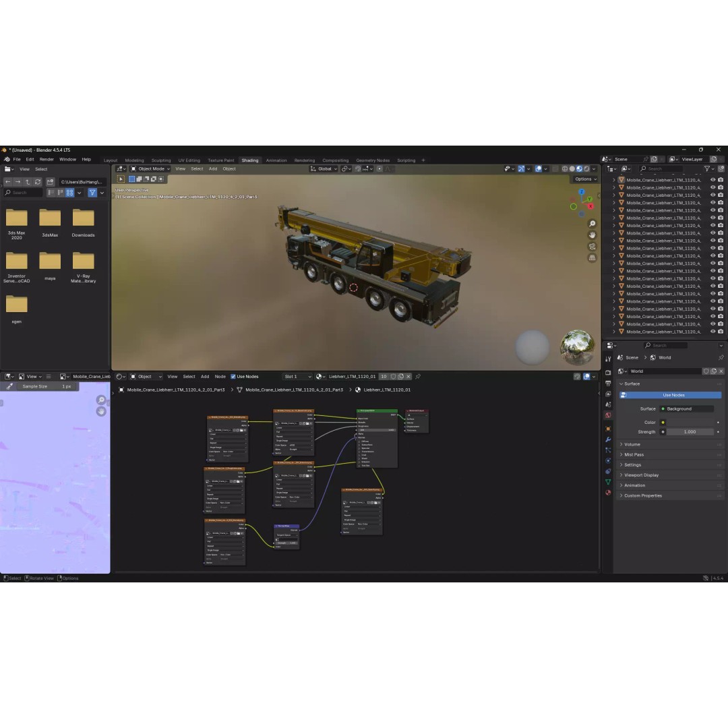The image size is (728, 728).
Task: Open the Tool properties tab
Action: 608,359
